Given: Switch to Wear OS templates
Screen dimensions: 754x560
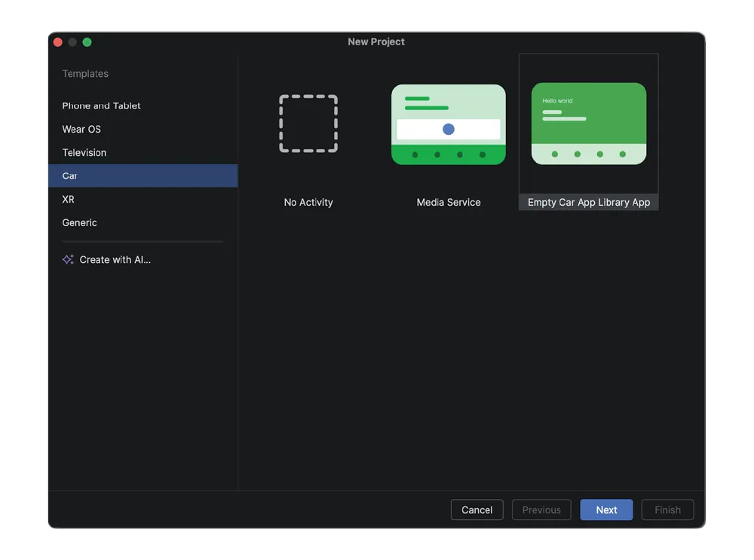Looking at the screenshot, I should point(81,129).
